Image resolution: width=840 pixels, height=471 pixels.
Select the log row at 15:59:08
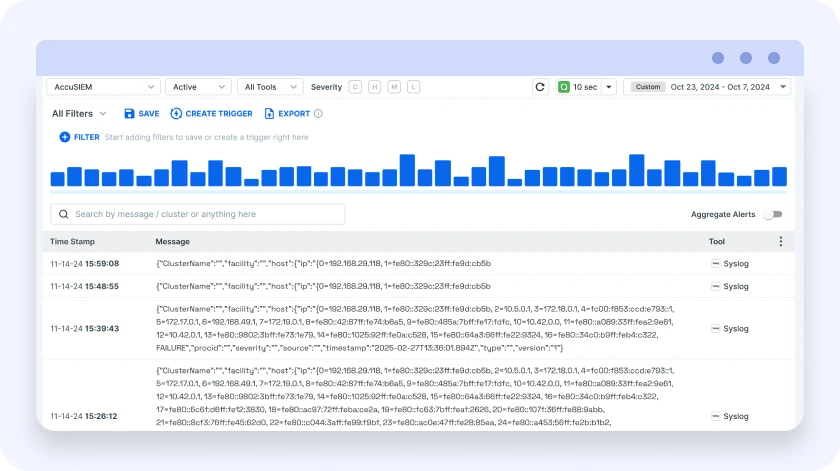pyautogui.click(x=419, y=264)
